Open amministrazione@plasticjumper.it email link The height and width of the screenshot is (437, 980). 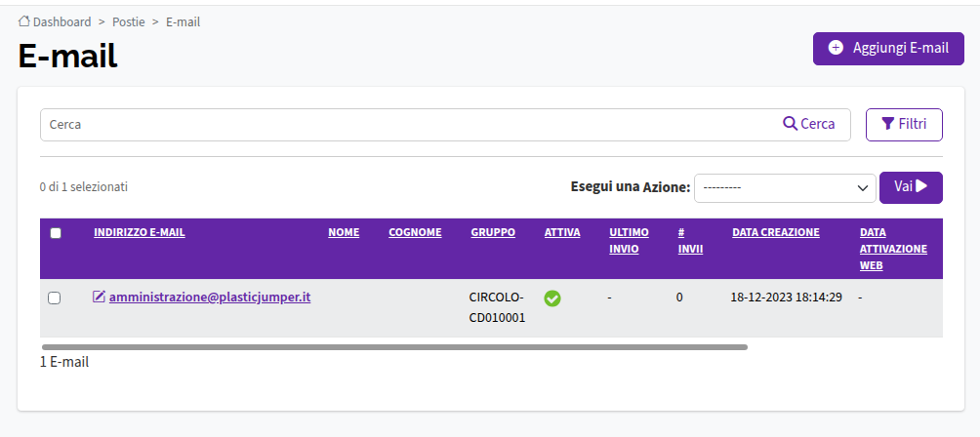[x=210, y=298]
